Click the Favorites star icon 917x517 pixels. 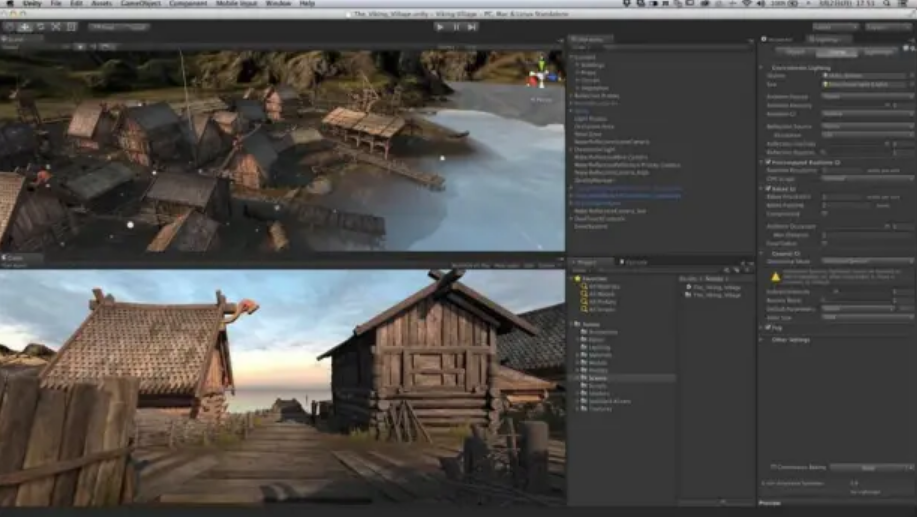(x=577, y=279)
